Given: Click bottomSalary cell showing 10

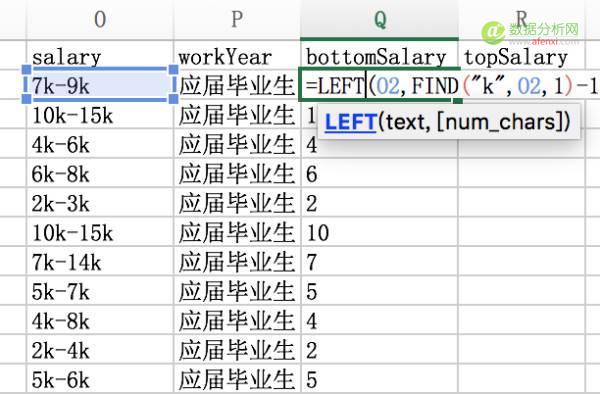Looking at the screenshot, I should tap(380, 232).
